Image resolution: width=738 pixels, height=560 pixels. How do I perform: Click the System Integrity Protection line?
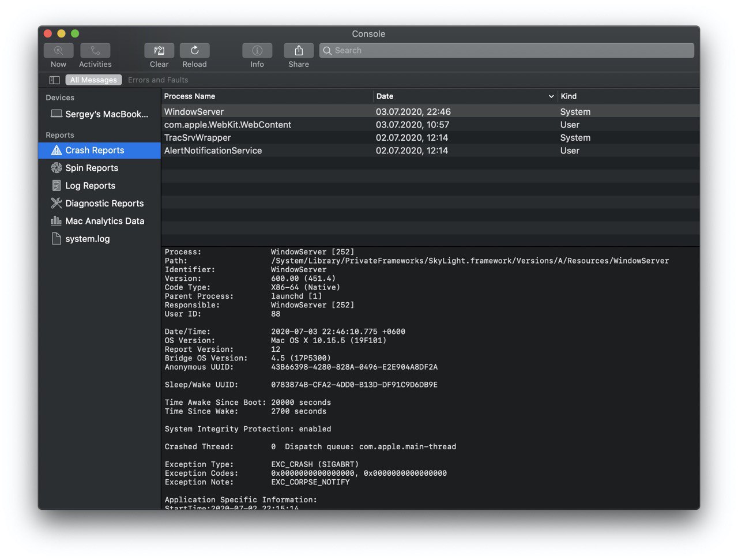coord(248,430)
